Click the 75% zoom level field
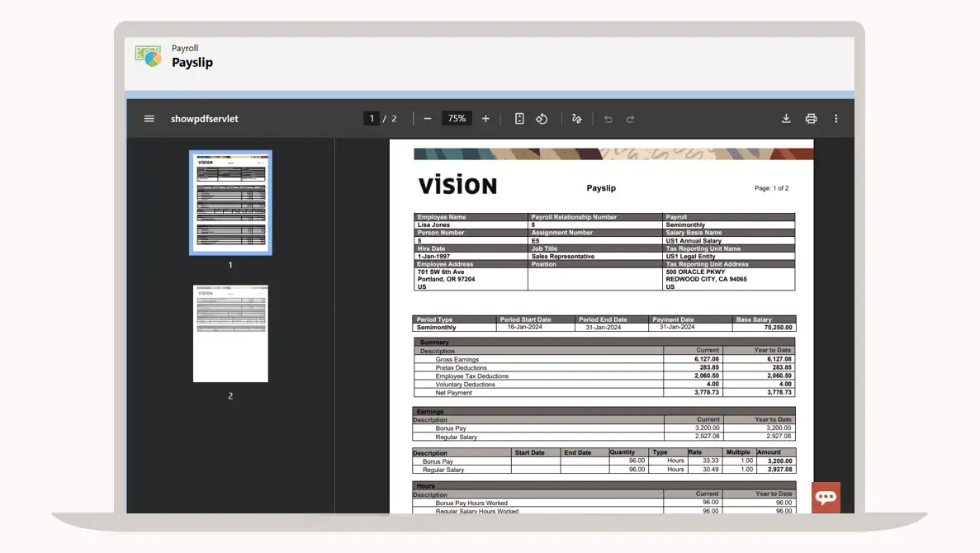The image size is (980, 553). coord(457,119)
